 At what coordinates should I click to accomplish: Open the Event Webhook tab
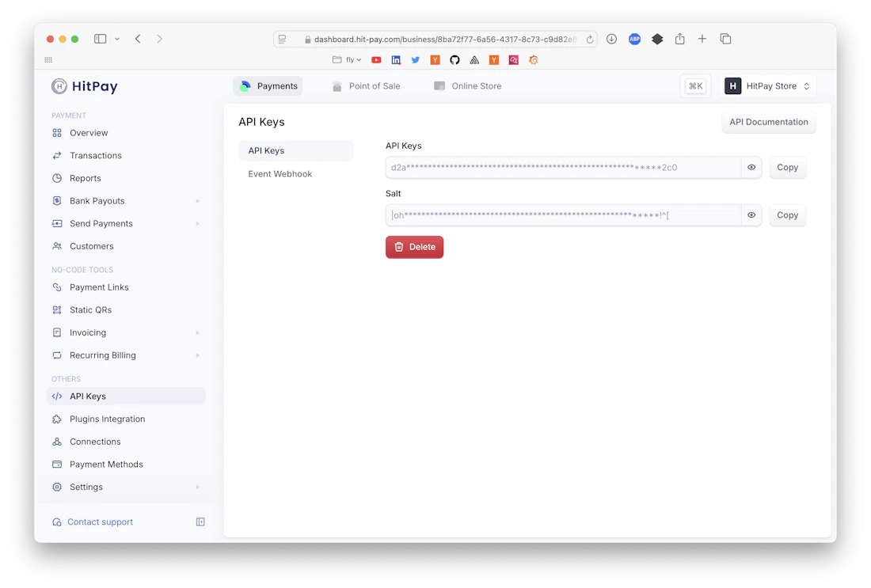280,173
